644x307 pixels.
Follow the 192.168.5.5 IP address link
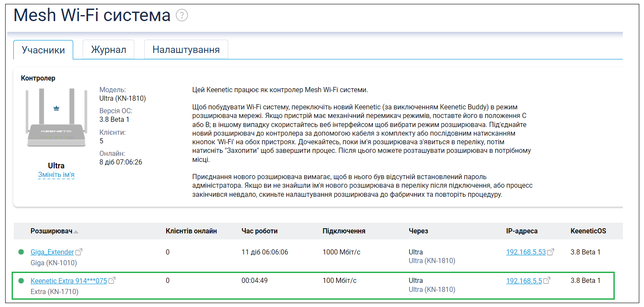click(523, 281)
